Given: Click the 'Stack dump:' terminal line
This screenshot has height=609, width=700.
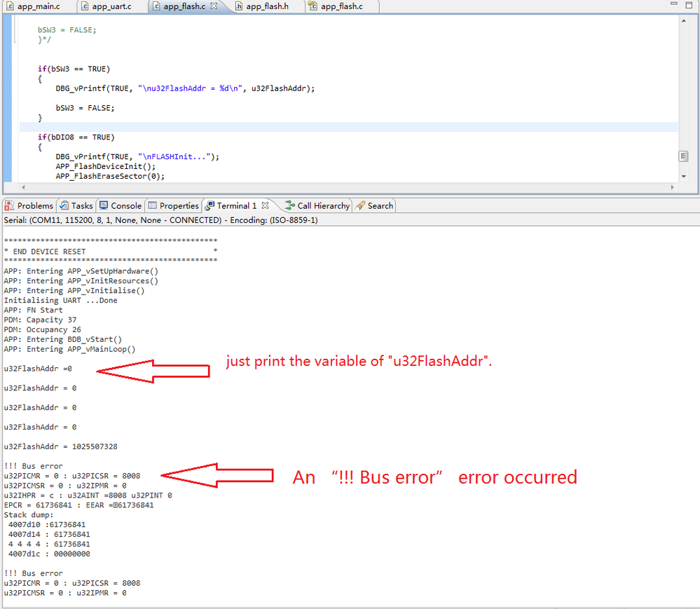Looking at the screenshot, I should 29,515.
